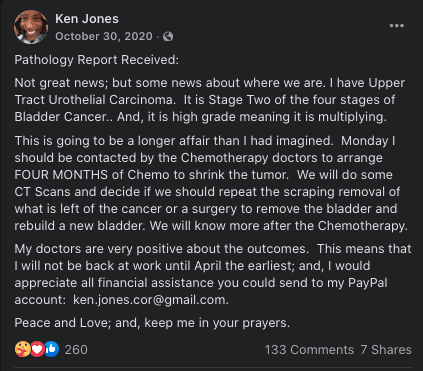Click the 'Bladder Cancer' text in the post
The width and height of the screenshot is (423, 371).
pos(62,117)
